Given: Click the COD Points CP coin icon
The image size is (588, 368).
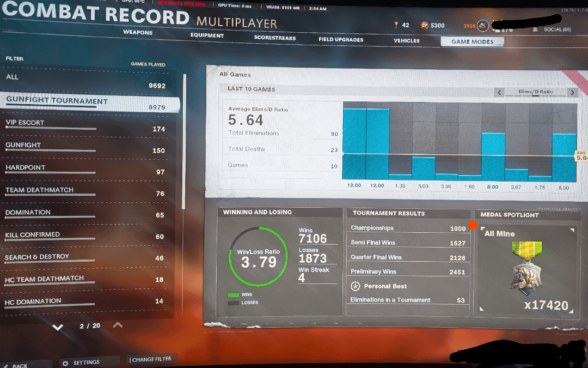Looking at the screenshot, I should coord(425,25).
